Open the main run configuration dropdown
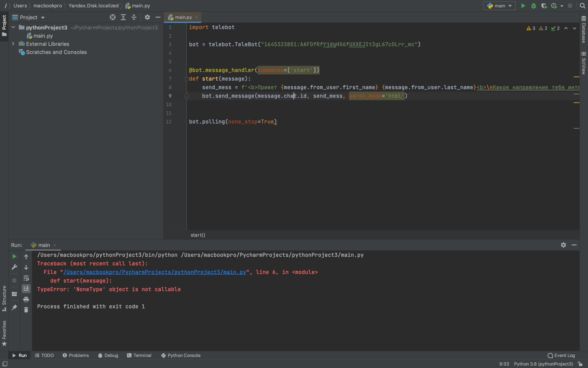This screenshot has width=588, height=368. coord(499,6)
